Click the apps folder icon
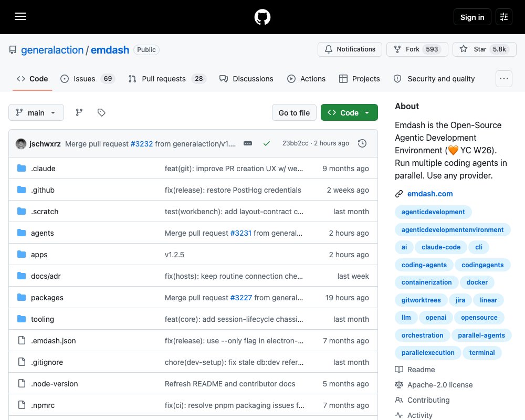The image size is (525, 420). [x=22, y=254]
